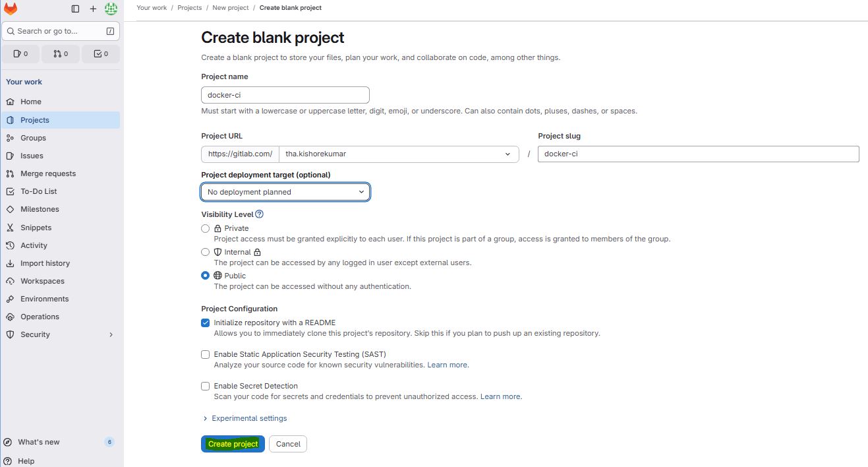Open the To-Do counter icon
Image resolution: width=868 pixels, height=467 pixels.
[101, 53]
